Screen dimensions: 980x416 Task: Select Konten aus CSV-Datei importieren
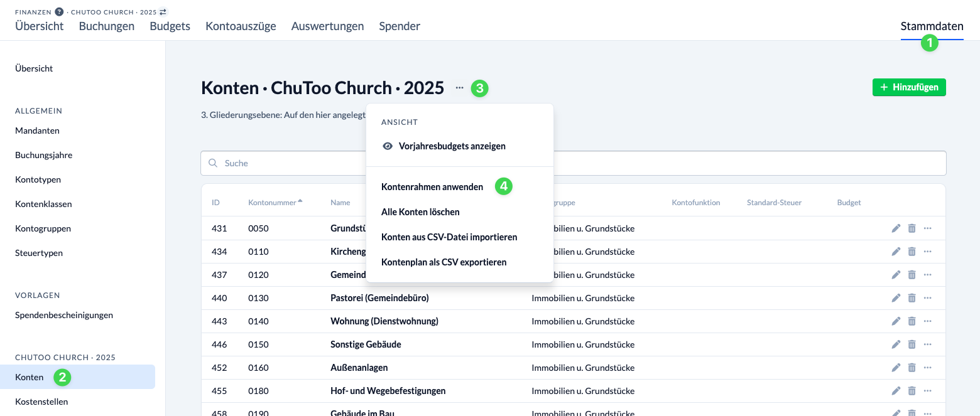(x=449, y=237)
